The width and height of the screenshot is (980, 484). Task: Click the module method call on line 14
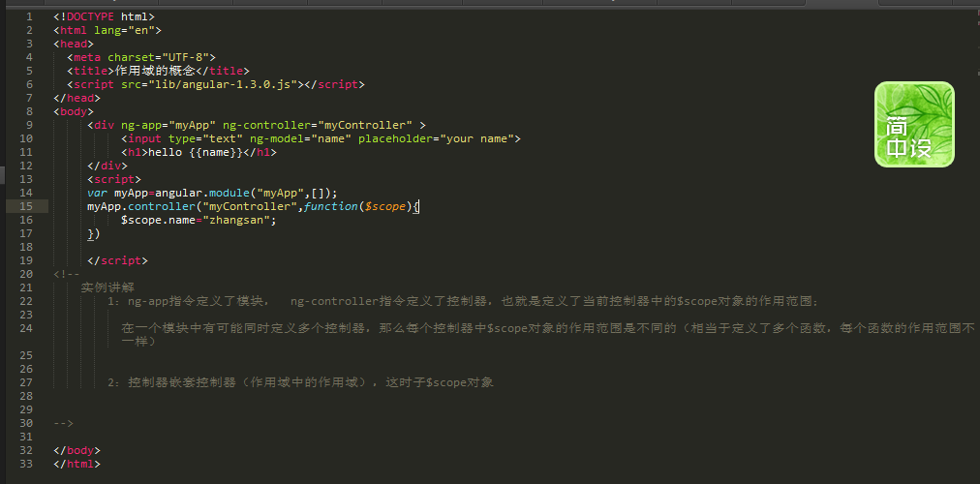click(229, 193)
